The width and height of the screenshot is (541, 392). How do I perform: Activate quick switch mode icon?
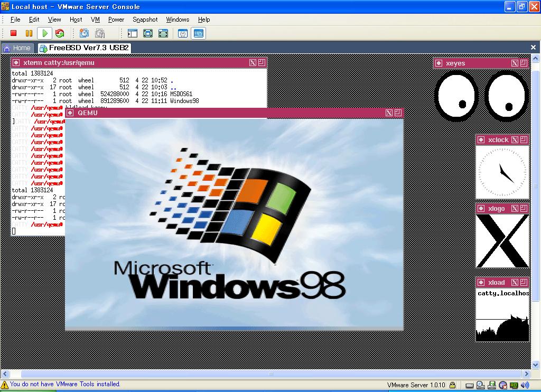point(163,33)
